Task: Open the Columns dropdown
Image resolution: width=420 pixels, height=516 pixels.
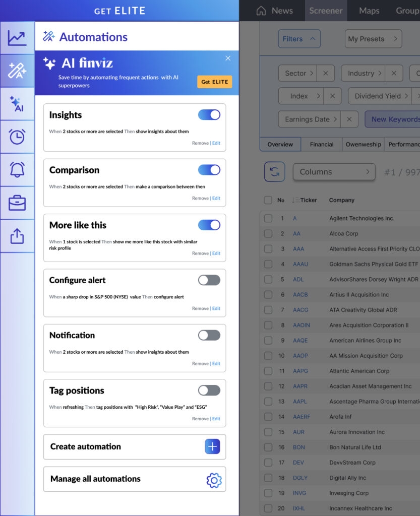Action: pyautogui.click(x=334, y=172)
